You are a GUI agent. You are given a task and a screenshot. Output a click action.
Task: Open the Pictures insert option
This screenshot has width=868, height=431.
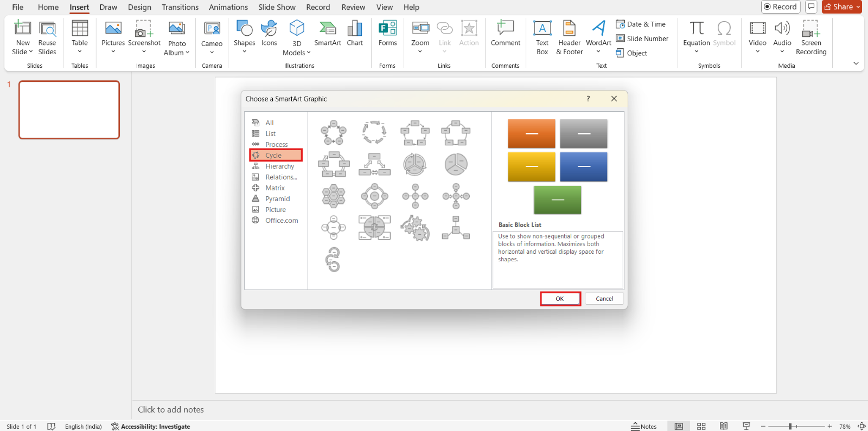coord(113,37)
